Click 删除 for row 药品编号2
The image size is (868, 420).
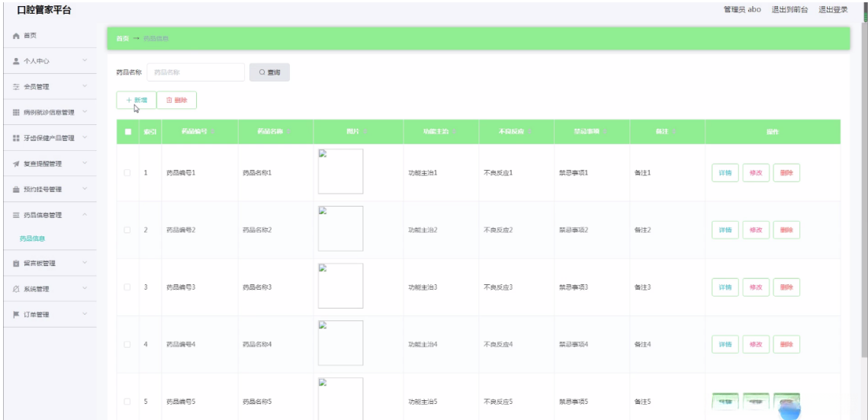click(x=786, y=229)
